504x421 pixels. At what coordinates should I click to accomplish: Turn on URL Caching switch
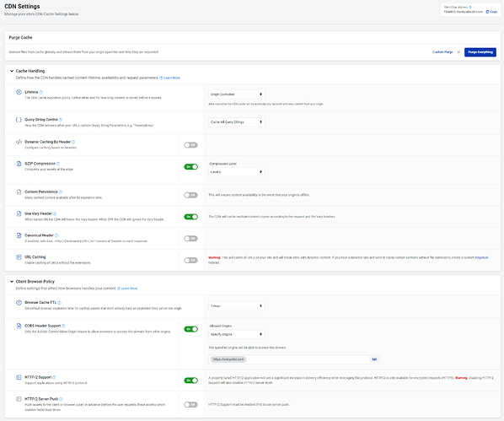(x=190, y=261)
